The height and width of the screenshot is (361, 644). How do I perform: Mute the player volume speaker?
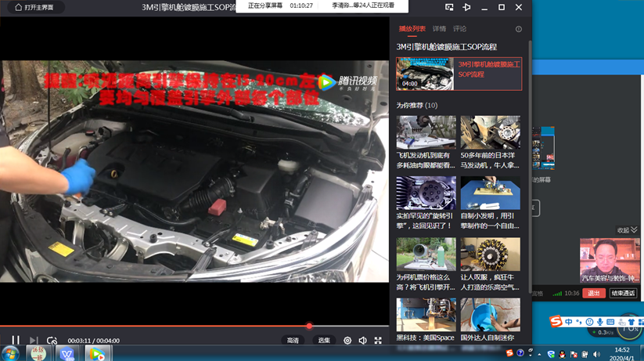pyautogui.click(x=362, y=341)
